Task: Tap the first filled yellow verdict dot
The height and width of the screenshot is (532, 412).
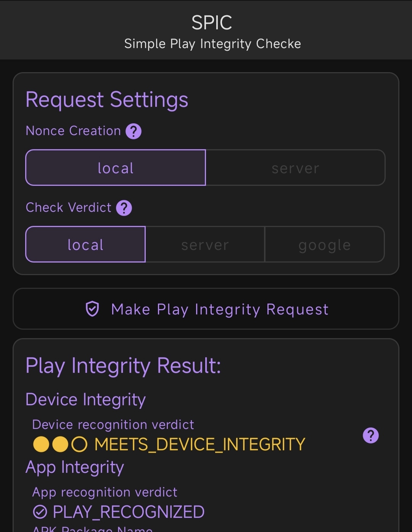Action: (41, 444)
